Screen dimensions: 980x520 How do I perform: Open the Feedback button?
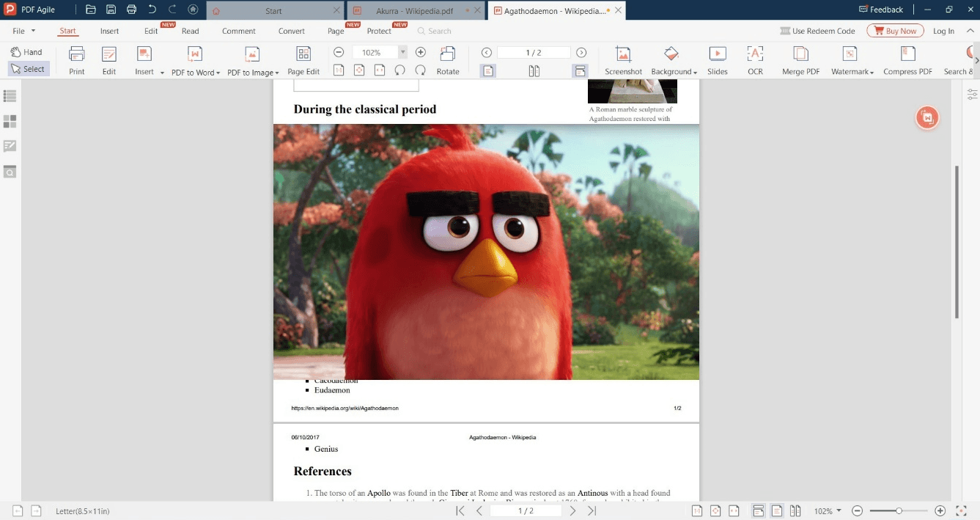[x=880, y=10]
